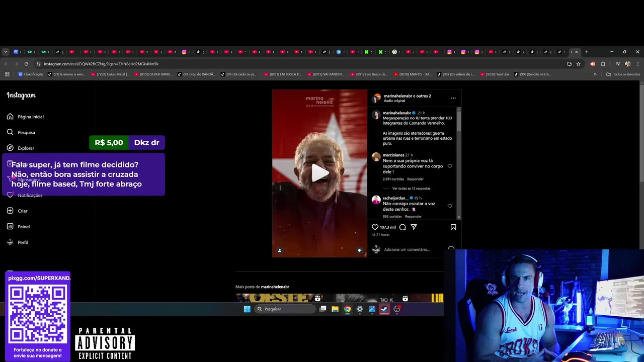Image resolution: width=644 pixels, height=362 pixels.
Task: Switch to Chrome on taskbar
Action: pos(347,309)
